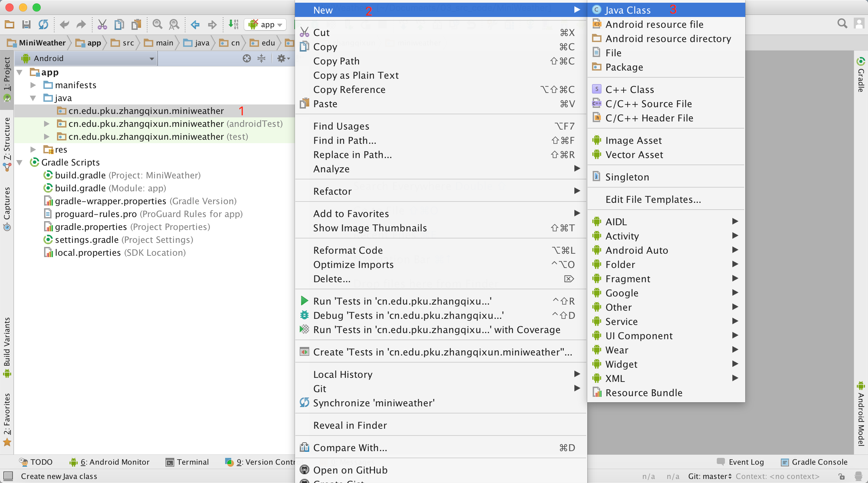Open the Gradle tool window
The height and width of the screenshot is (483, 868).
861,75
